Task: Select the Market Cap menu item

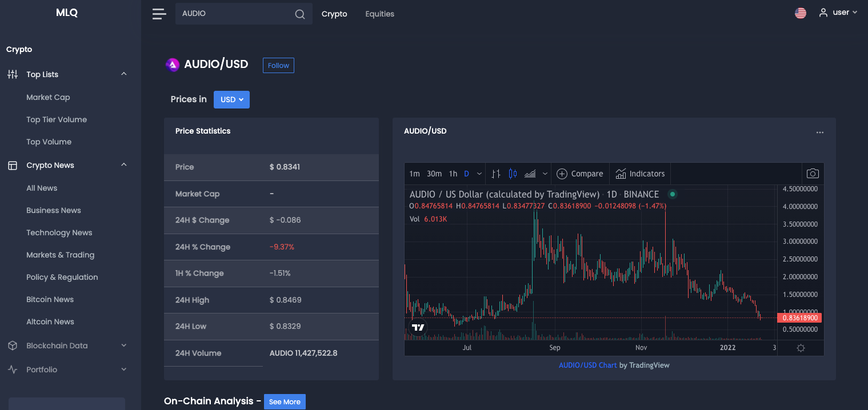Action: 48,97
